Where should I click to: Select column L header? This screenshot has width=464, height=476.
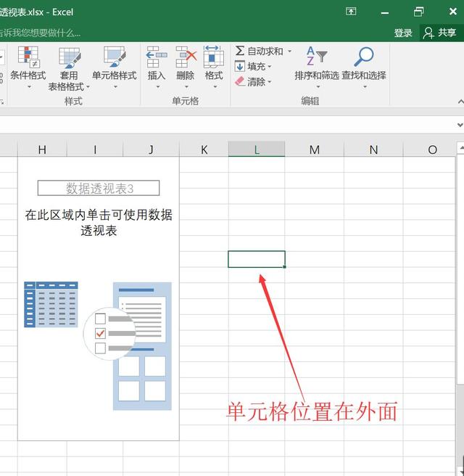point(257,149)
